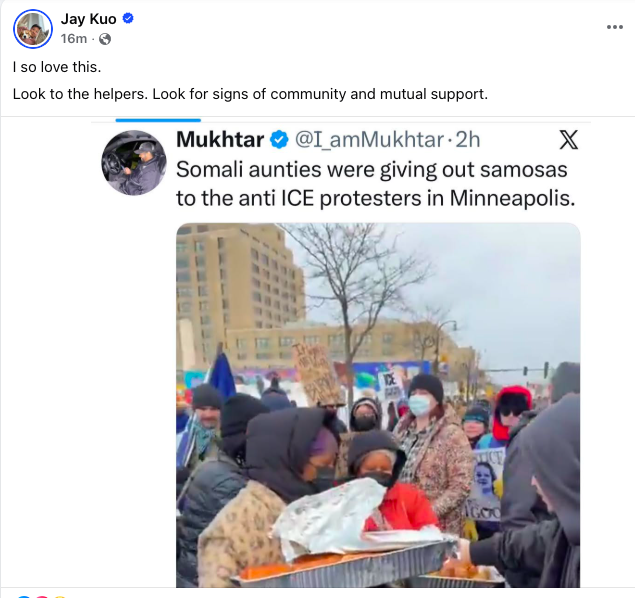This screenshot has height=598, width=635.
Task: Click the tweet's 2h timestamp
Action: click(468, 140)
